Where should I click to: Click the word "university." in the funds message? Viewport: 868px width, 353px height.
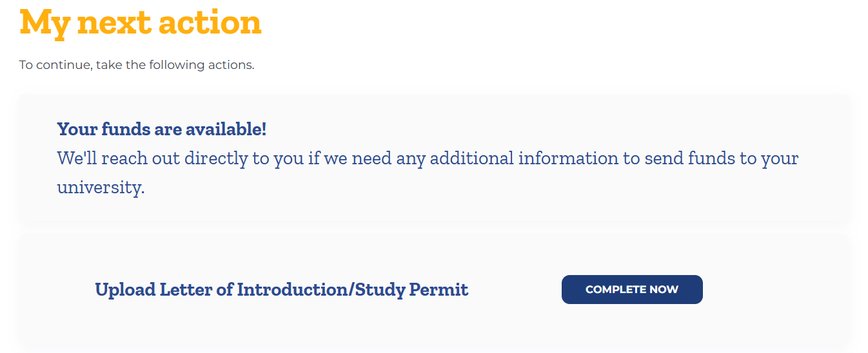coord(101,187)
